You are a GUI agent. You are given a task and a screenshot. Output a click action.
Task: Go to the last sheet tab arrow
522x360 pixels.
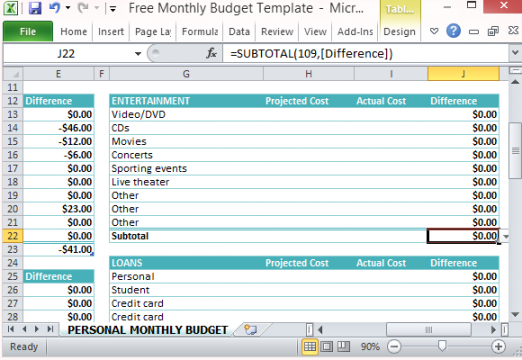[x=50, y=329]
